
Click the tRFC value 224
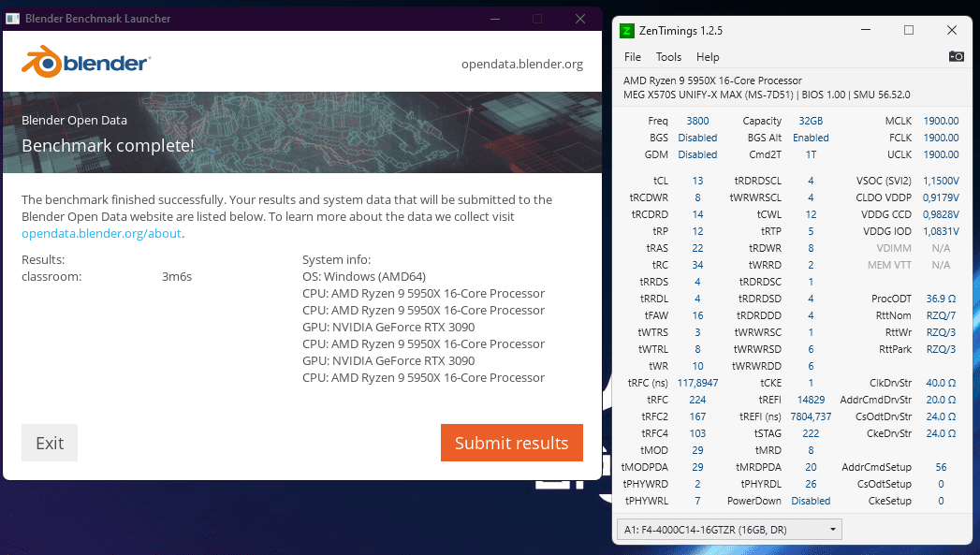(697, 400)
